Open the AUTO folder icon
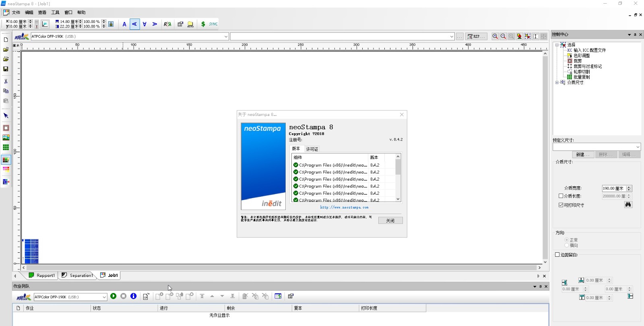Image resolution: width=644 pixels, height=326 pixels. pyautogui.click(x=190, y=24)
